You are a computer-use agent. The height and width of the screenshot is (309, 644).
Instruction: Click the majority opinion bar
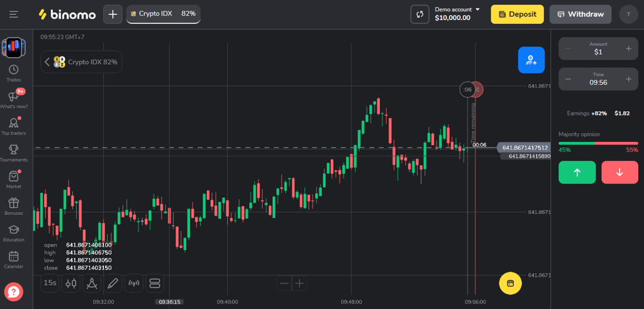pyautogui.click(x=598, y=143)
